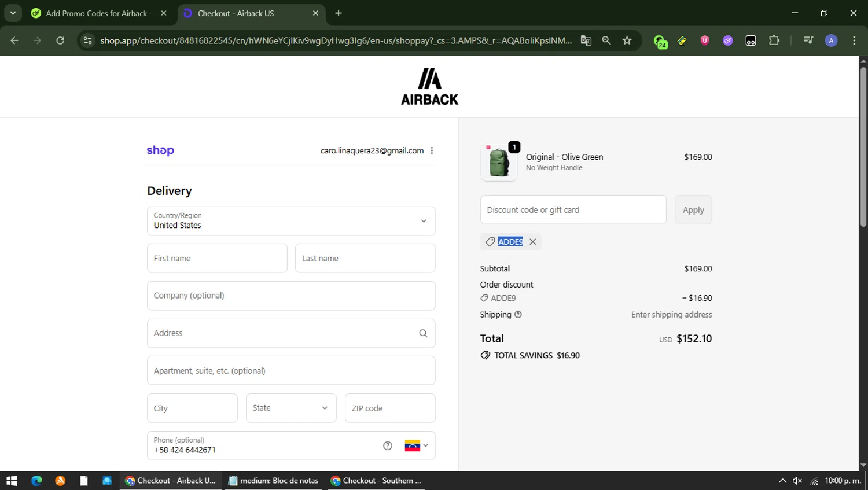The width and height of the screenshot is (868, 490).
Task: Open Microsoft Edge from taskbar
Action: [x=36, y=481]
